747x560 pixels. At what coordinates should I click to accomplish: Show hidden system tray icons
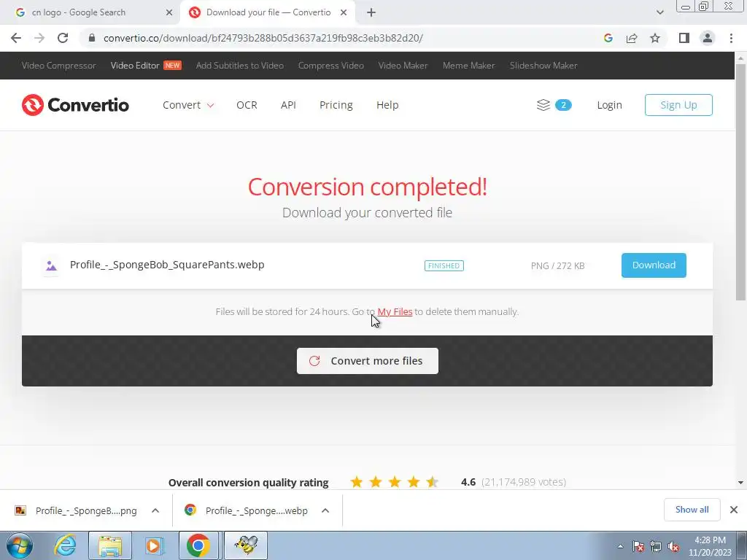coord(620,547)
